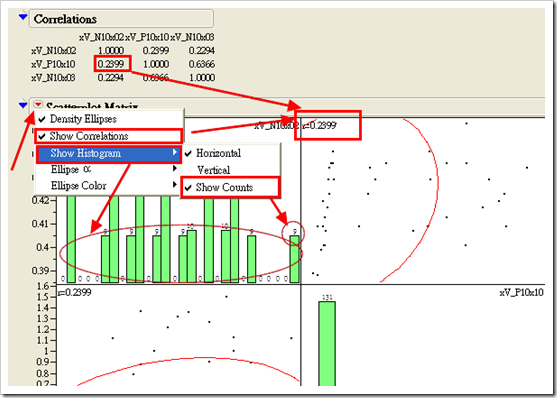Open the Ellipse Color submenu
The width and height of the screenshot is (557, 398).
click(109, 186)
